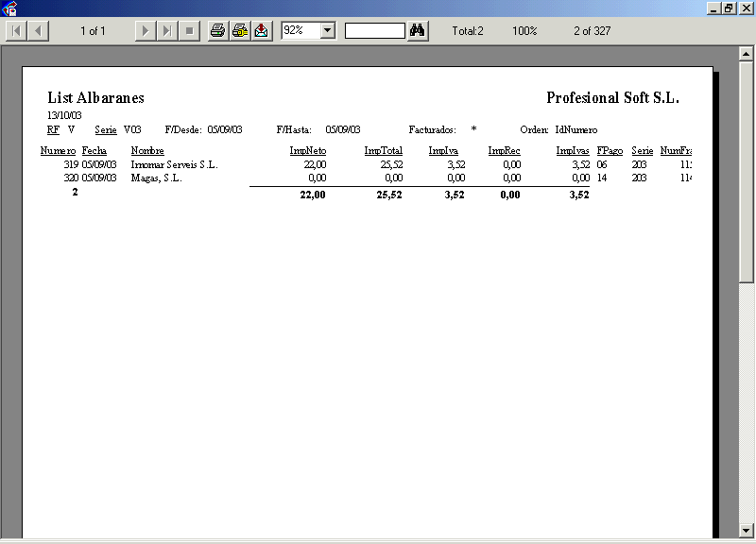Screen dimensions: 756x544
Task: Select the Magas, S.L. row
Action: point(157,178)
